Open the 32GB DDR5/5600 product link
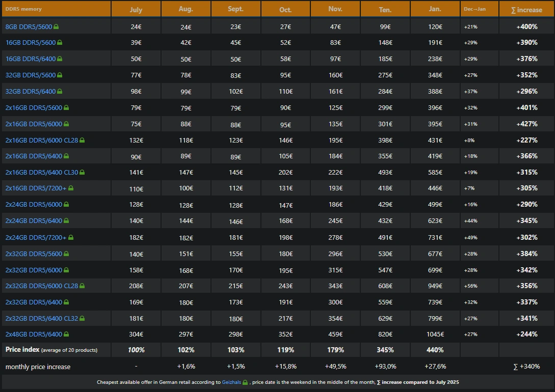Viewport: 555px width, 392px height. (x=30, y=75)
